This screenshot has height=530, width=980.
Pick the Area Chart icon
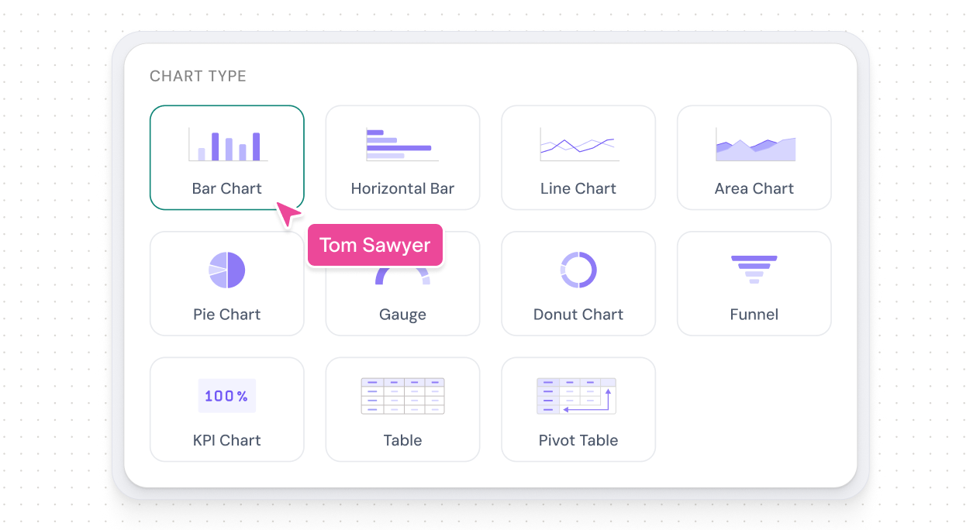pyautogui.click(x=754, y=145)
